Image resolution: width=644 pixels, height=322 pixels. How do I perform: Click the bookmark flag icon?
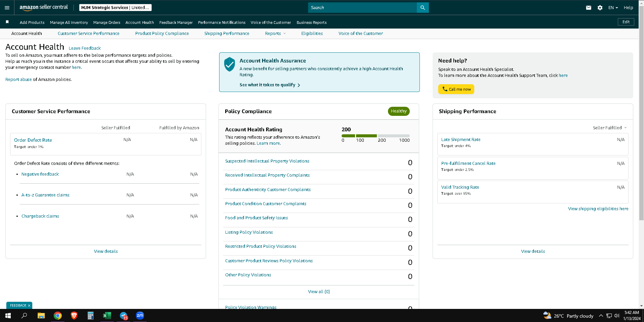tap(7, 22)
